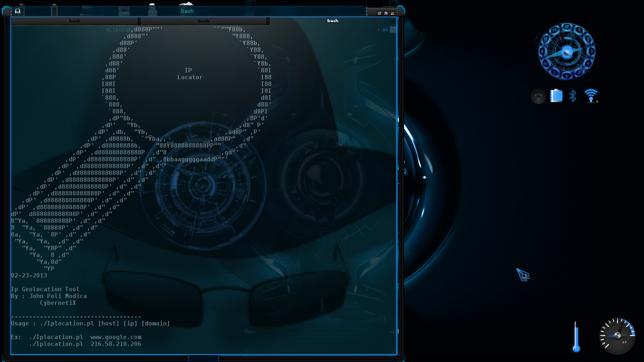Switch to the first bash tab
This screenshot has width=644, height=362.
click(x=74, y=21)
